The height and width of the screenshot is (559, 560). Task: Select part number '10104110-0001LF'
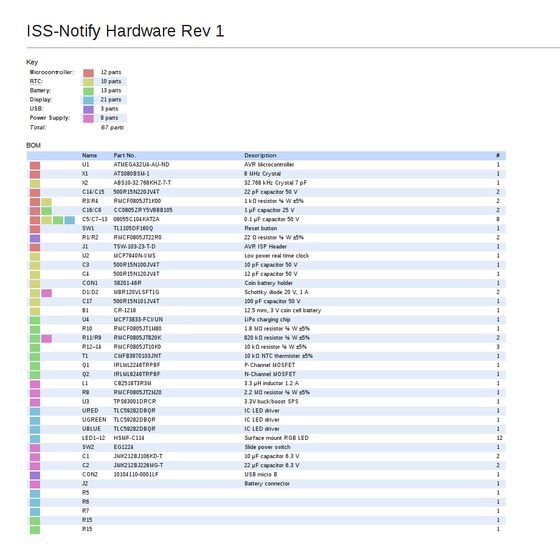click(136, 474)
